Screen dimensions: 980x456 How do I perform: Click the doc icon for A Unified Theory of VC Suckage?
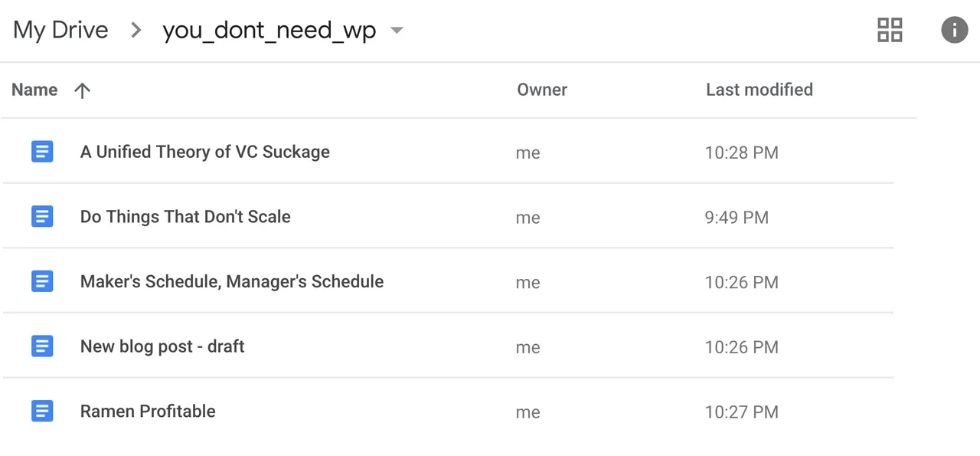(x=42, y=152)
